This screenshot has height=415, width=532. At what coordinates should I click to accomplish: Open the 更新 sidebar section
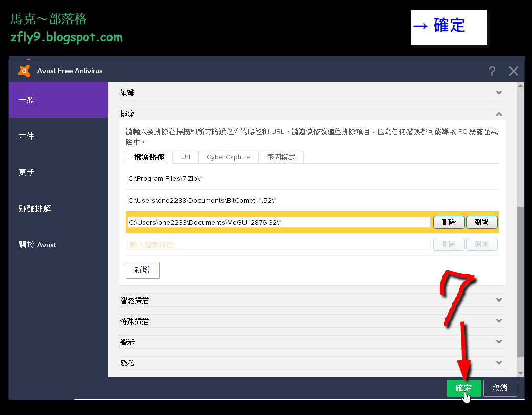(58, 172)
